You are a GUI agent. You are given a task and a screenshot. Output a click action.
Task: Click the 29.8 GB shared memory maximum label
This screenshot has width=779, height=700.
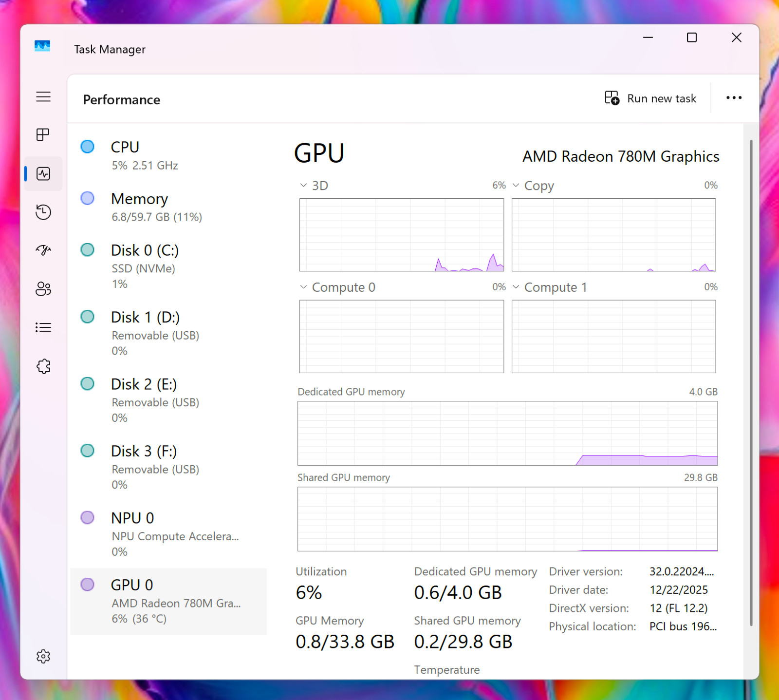coord(701,477)
